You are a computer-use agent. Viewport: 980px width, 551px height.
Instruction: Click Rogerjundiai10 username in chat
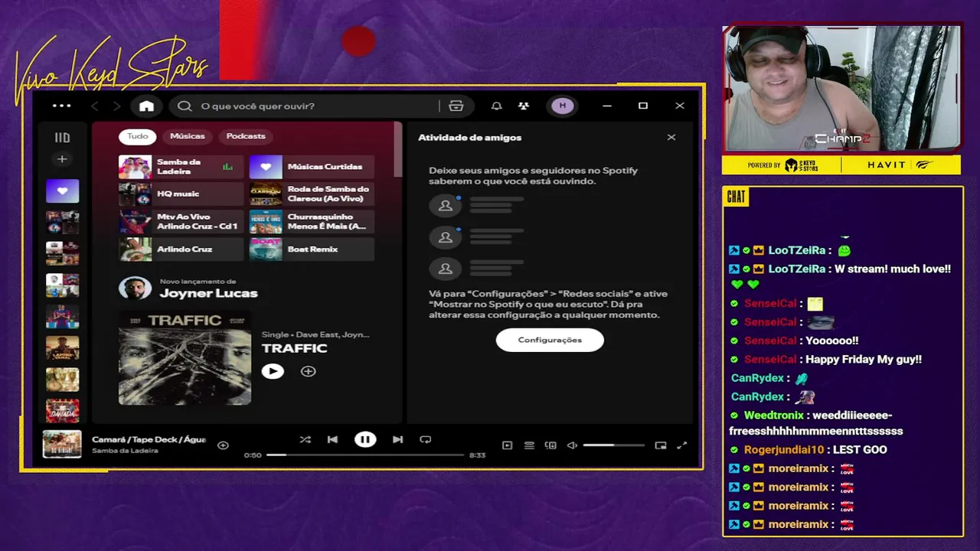coord(784,450)
